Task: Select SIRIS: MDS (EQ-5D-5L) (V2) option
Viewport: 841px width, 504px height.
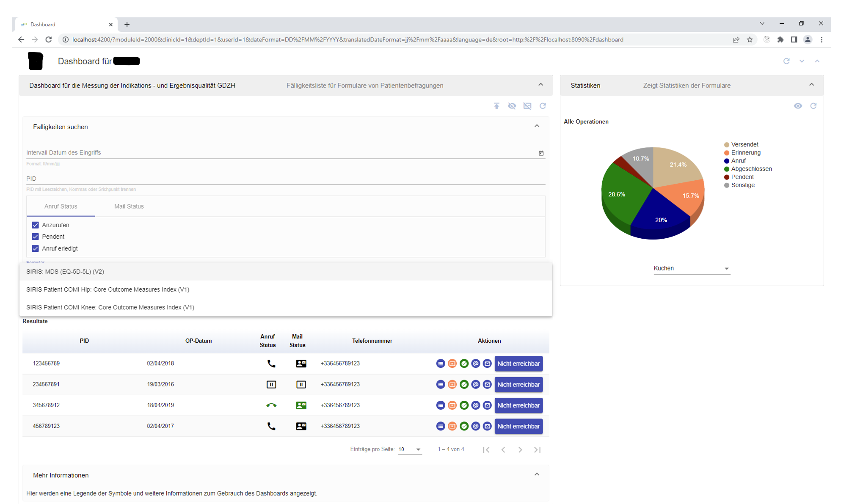Action: pyautogui.click(x=286, y=272)
